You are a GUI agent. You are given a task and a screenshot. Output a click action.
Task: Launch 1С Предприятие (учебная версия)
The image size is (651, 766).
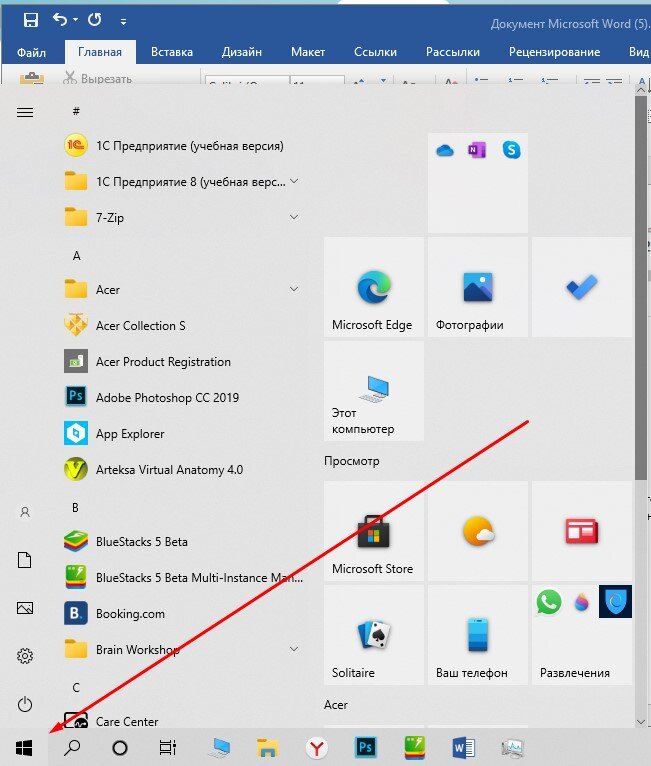coord(181,146)
